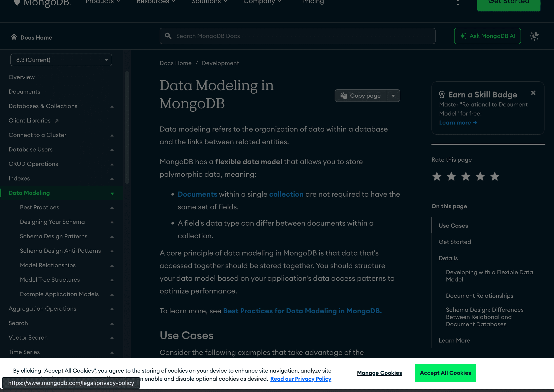Expand Database Users section

click(112, 150)
